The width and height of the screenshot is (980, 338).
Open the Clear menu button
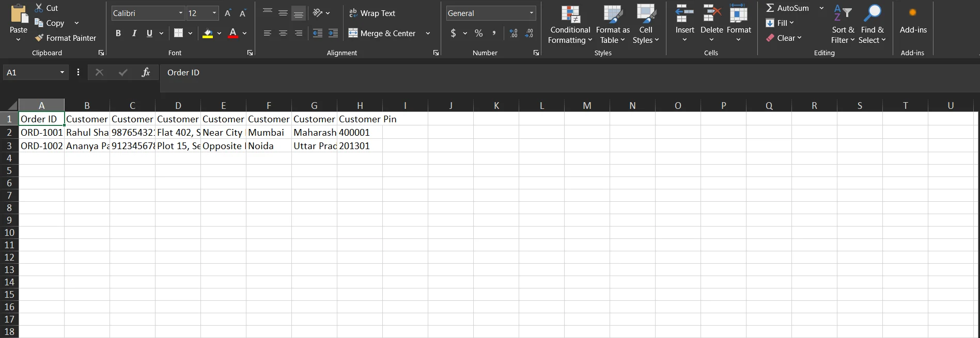[x=784, y=38]
